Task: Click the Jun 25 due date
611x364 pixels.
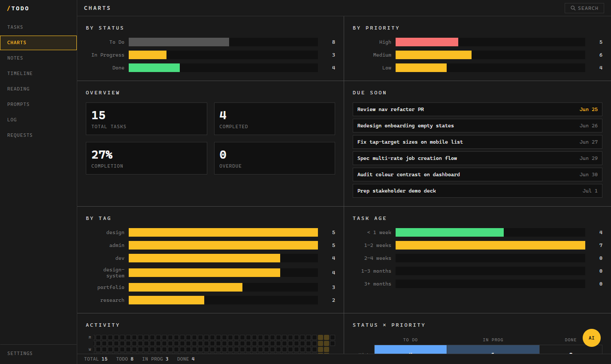Action: [x=589, y=109]
